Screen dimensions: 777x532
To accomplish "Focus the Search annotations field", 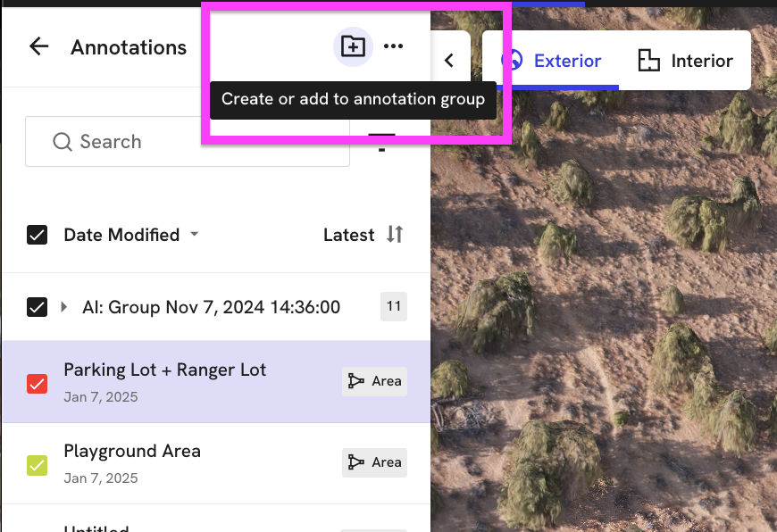I will (188, 142).
